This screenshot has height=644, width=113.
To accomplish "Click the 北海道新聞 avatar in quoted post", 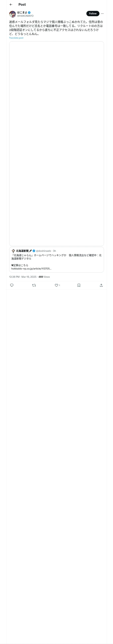I will coord(13,251).
